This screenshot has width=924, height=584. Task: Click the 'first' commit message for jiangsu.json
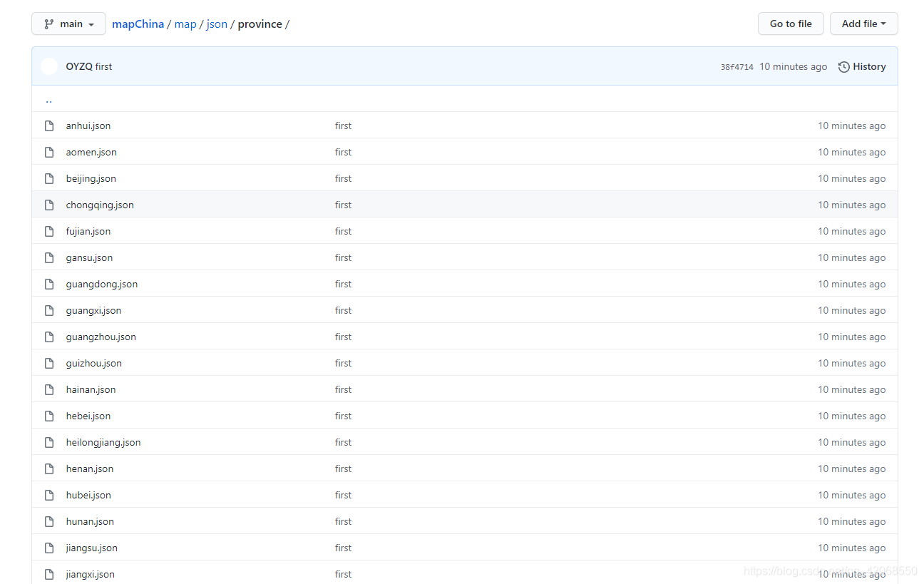tap(344, 548)
